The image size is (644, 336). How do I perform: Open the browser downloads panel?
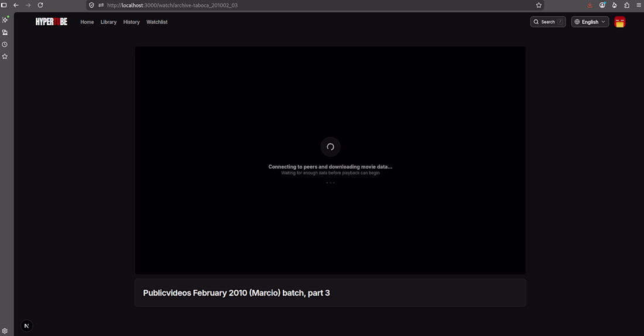(590, 5)
